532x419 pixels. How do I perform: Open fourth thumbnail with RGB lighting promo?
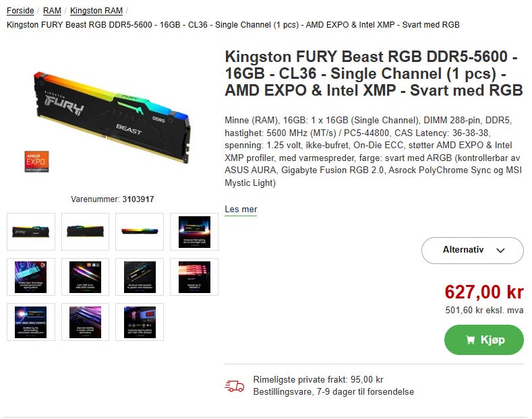tap(194, 232)
